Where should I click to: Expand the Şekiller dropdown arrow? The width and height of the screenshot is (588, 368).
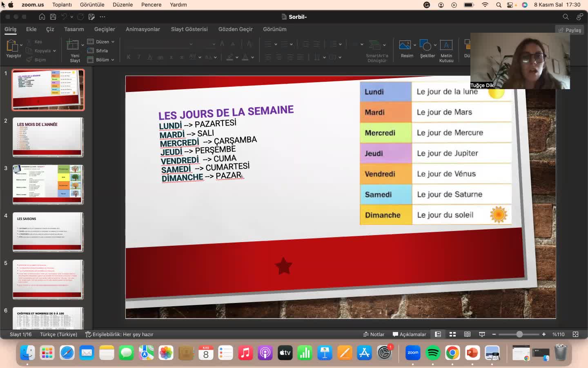435,45
